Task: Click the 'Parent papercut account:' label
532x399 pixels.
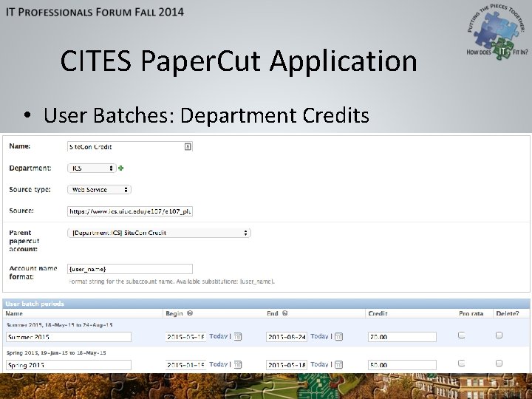Action: click(24, 241)
